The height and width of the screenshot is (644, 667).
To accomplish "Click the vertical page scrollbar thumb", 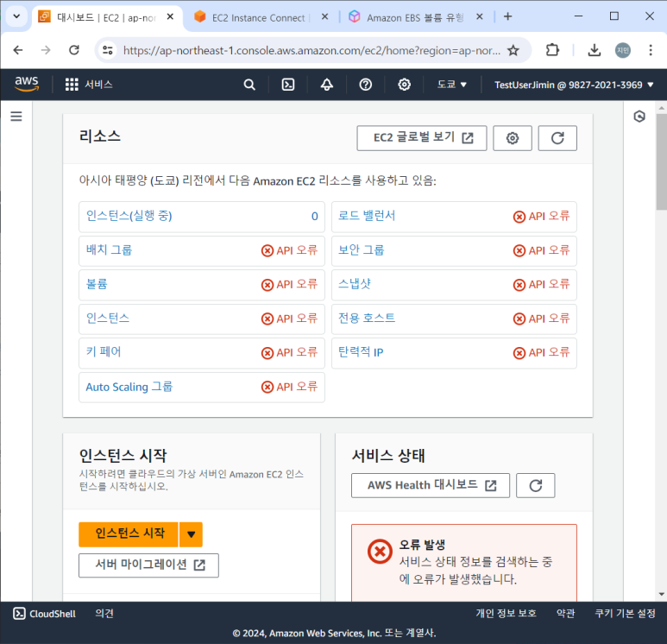I will click(x=661, y=161).
